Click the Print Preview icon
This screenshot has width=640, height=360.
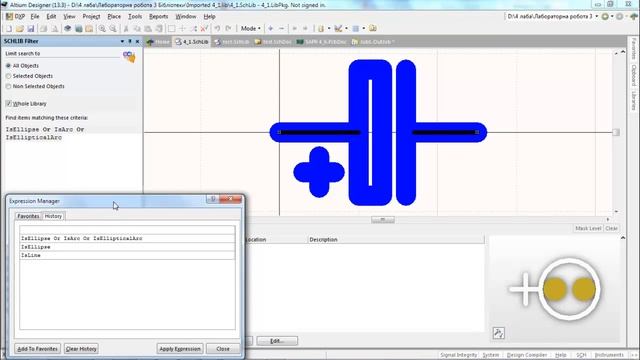pos(54,29)
